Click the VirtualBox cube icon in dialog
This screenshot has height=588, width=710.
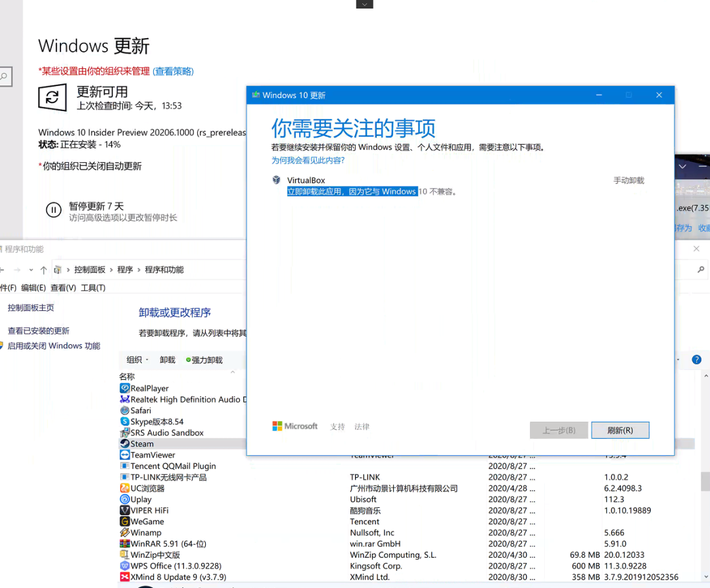tap(276, 180)
